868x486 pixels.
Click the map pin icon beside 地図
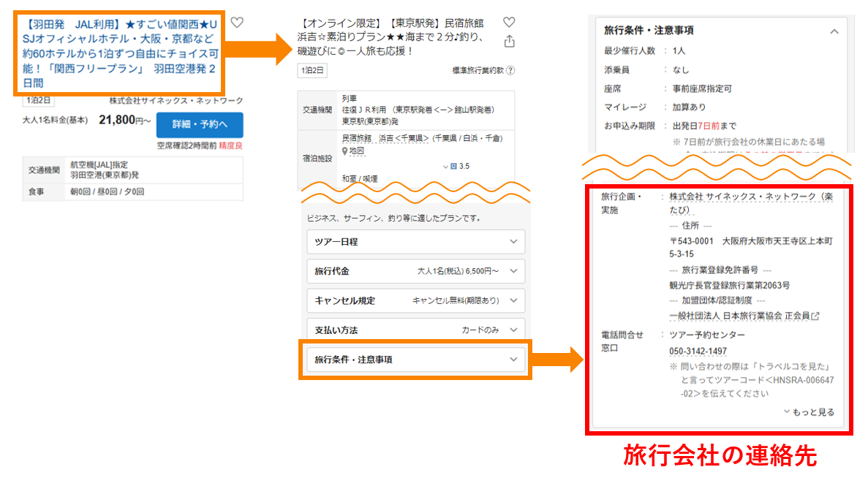point(345,151)
